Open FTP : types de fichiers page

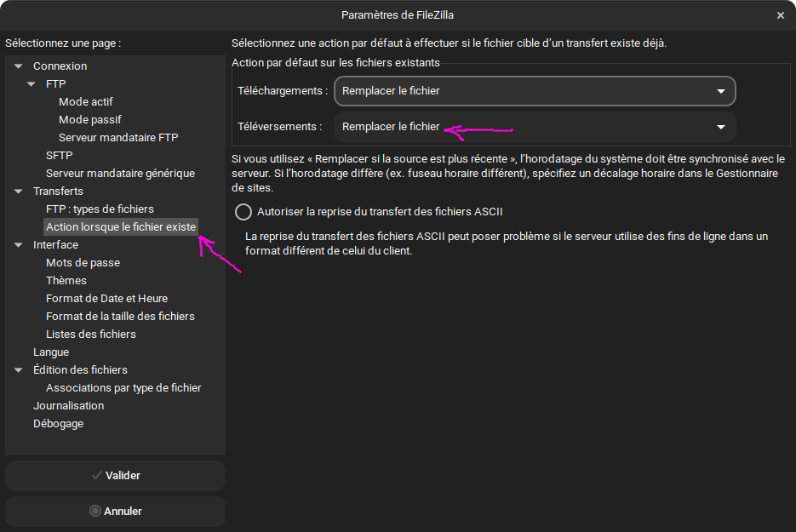pyautogui.click(x=100, y=209)
